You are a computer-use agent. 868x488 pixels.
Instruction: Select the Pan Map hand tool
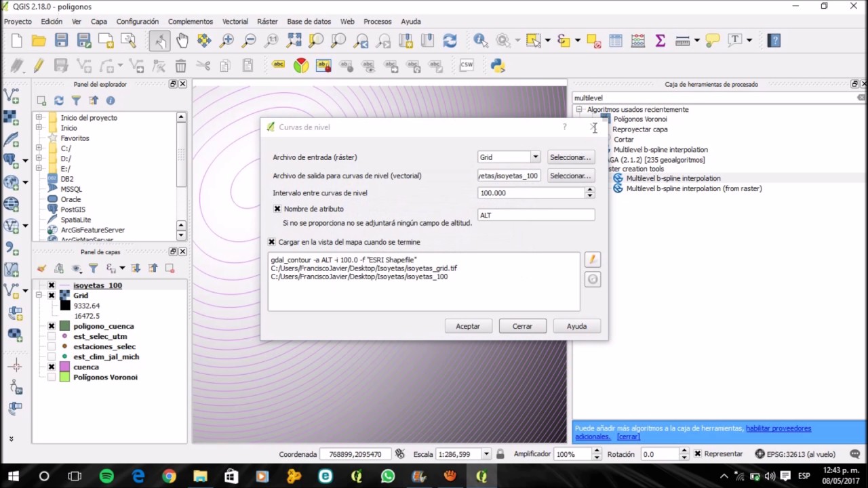click(182, 41)
